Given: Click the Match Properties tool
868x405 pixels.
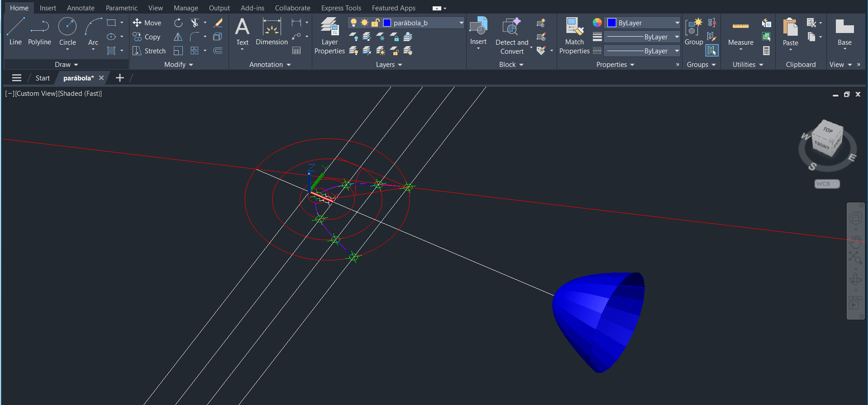Looking at the screenshot, I should (574, 36).
